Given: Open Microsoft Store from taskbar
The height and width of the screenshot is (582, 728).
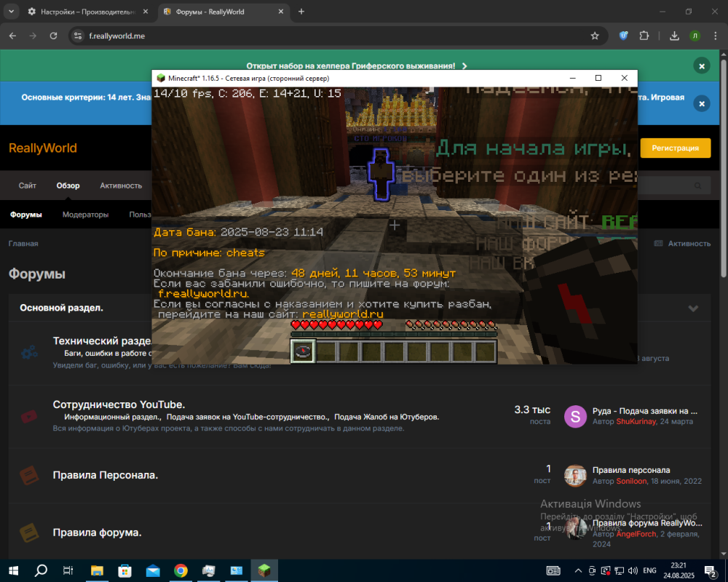Looking at the screenshot, I should pos(124,570).
